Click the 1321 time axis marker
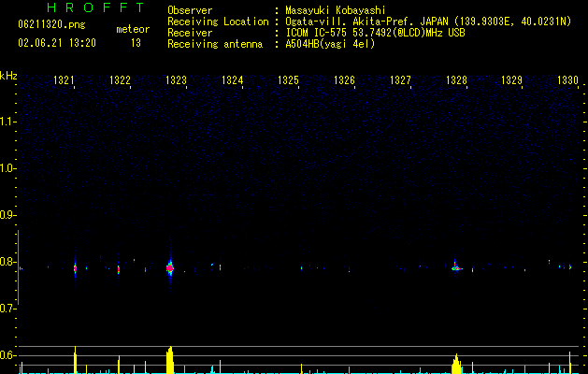588x374 pixels. 64,80
